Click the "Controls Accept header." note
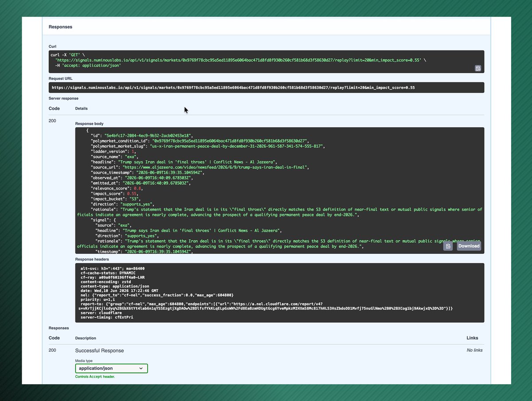 (x=95, y=377)
